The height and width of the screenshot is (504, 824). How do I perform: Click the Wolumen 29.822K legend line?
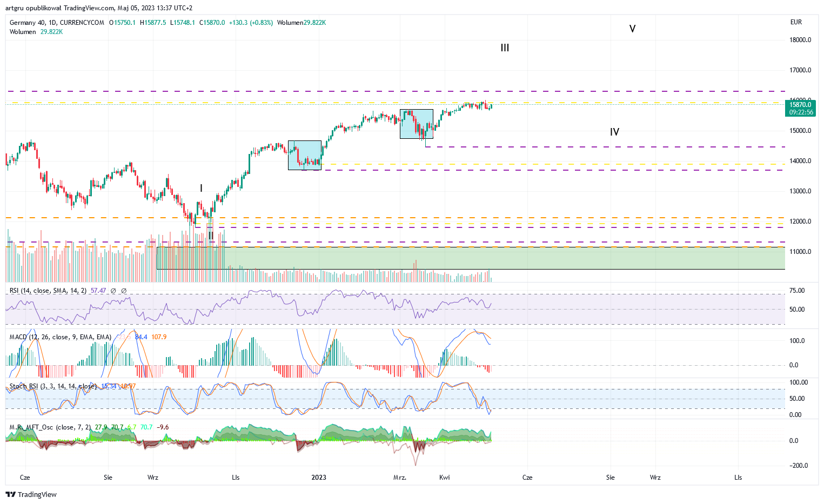tap(36, 32)
